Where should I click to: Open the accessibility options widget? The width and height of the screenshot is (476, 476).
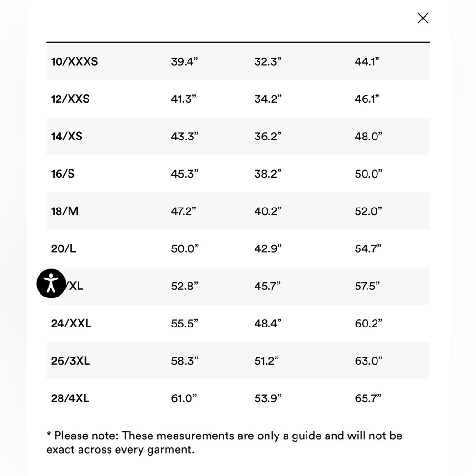coord(51,284)
